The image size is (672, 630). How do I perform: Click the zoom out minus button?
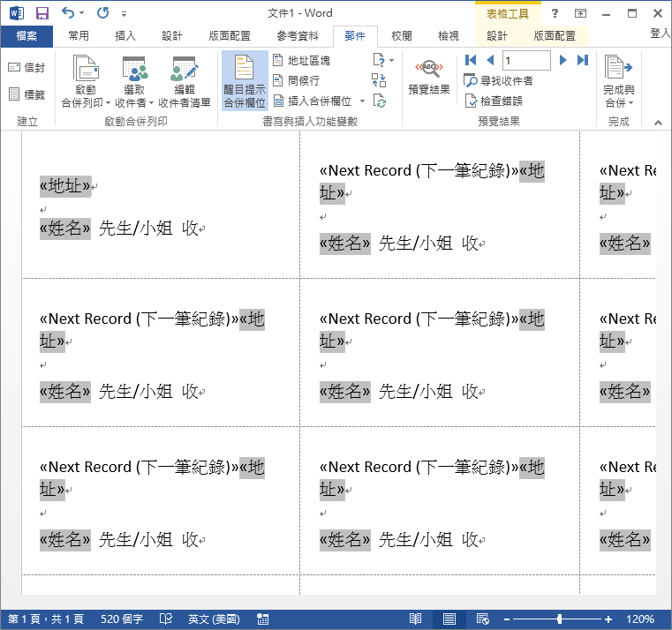(507, 619)
